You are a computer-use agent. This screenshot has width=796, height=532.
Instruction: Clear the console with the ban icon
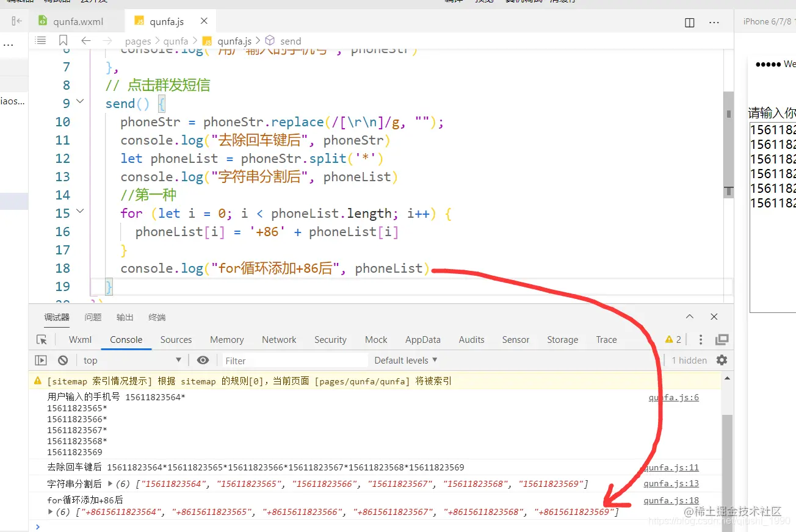tap(63, 361)
